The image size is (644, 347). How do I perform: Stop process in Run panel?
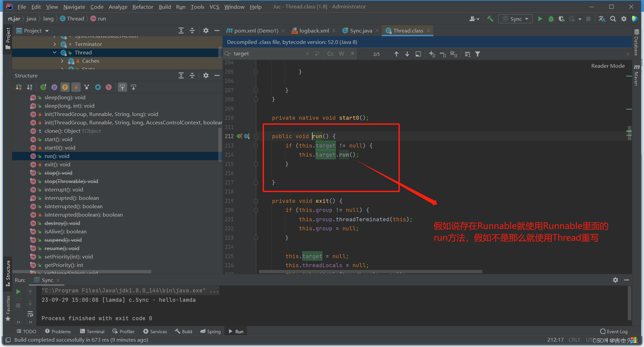[18, 305]
